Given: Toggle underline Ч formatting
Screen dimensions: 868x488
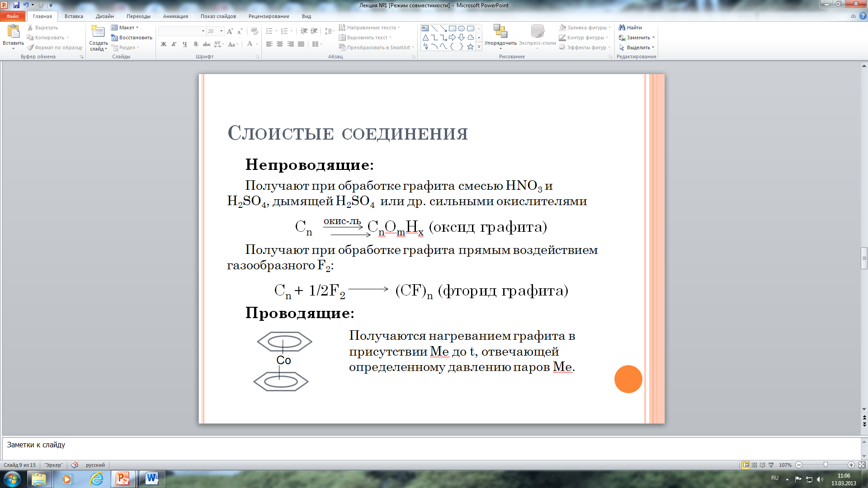Looking at the screenshot, I should [x=185, y=44].
